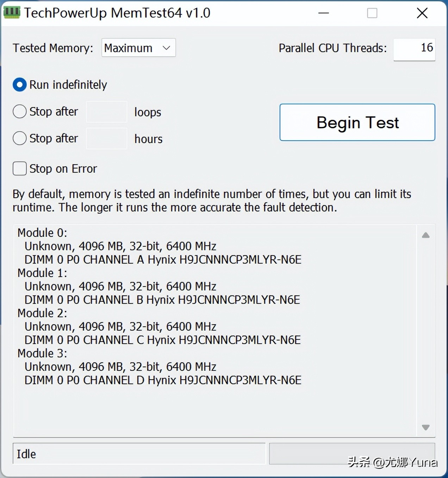The height and width of the screenshot is (478, 448).
Task: Click the MemTest64 app icon in title bar
Action: tap(12, 12)
